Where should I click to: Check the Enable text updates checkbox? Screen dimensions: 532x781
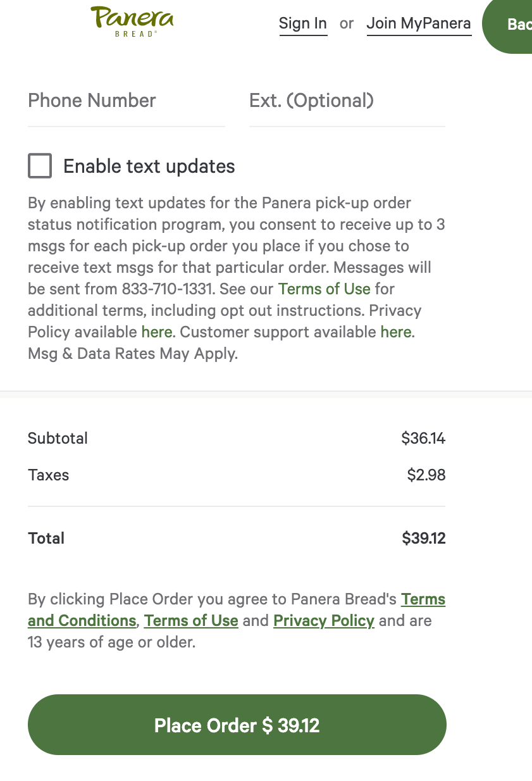(40, 166)
